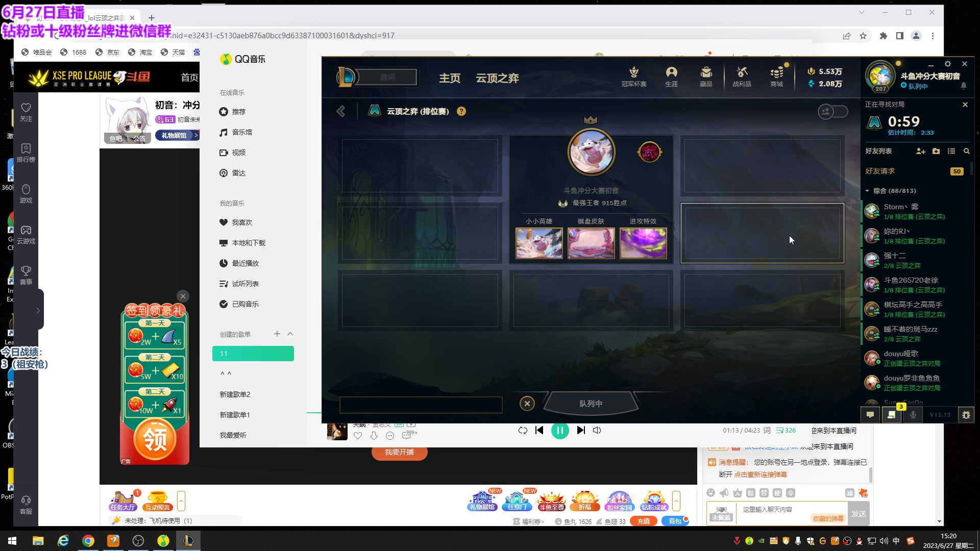The width and height of the screenshot is (980, 551).
Task: Click the 我要开播 button
Action: pyautogui.click(x=399, y=452)
